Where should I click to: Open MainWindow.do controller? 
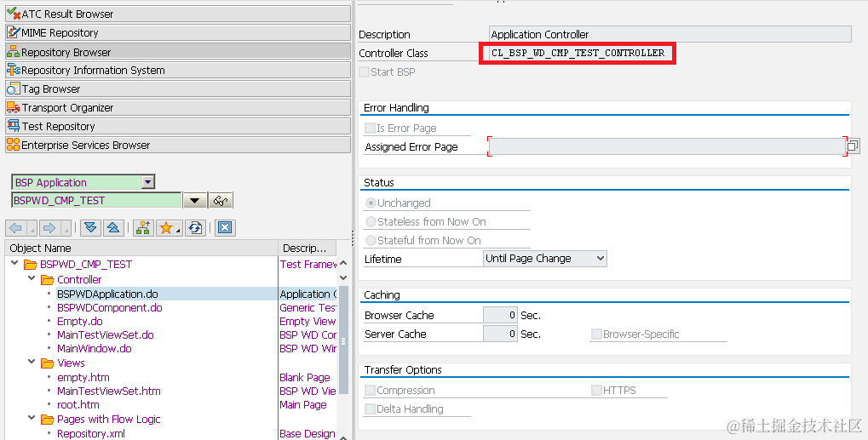(94, 349)
